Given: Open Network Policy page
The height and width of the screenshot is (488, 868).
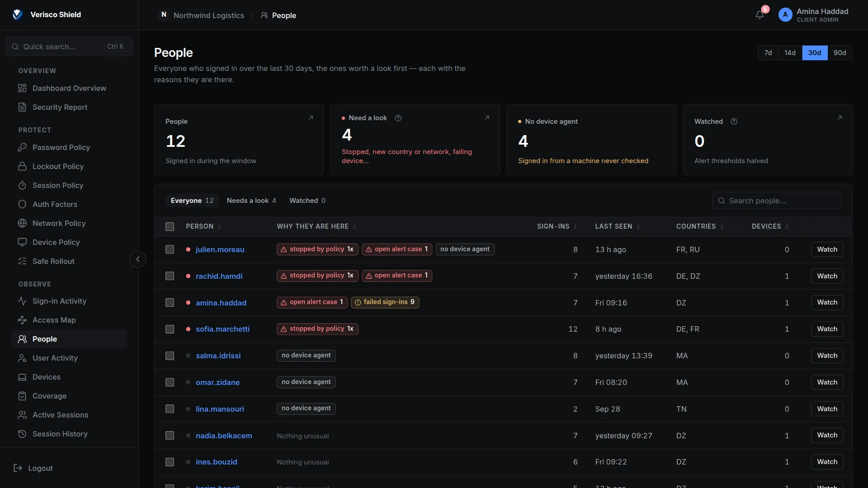Looking at the screenshot, I should click(x=69, y=223).
